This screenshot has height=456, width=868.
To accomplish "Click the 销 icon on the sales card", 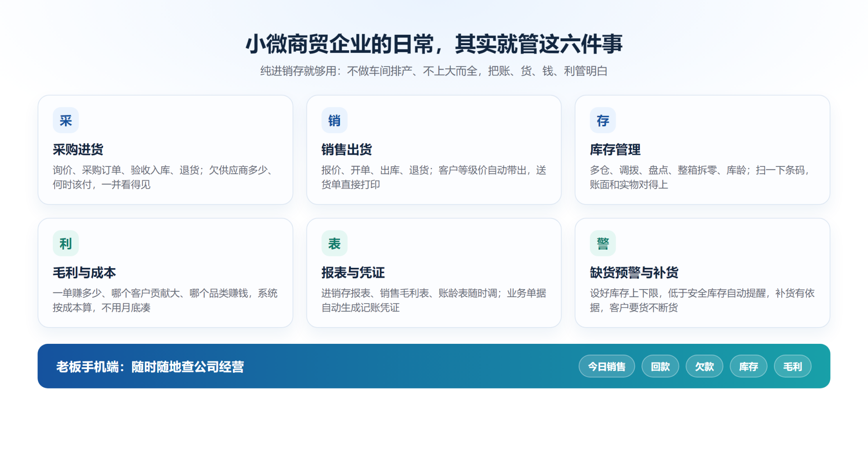I will click(x=334, y=120).
